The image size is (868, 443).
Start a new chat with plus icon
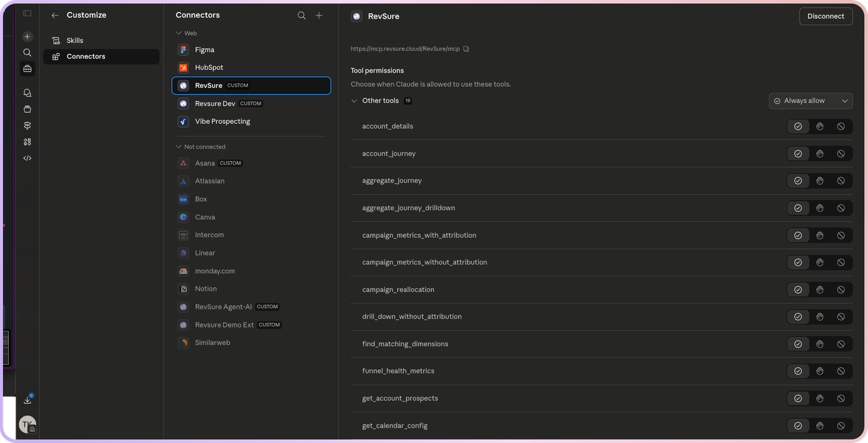pyautogui.click(x=27, y=37)
